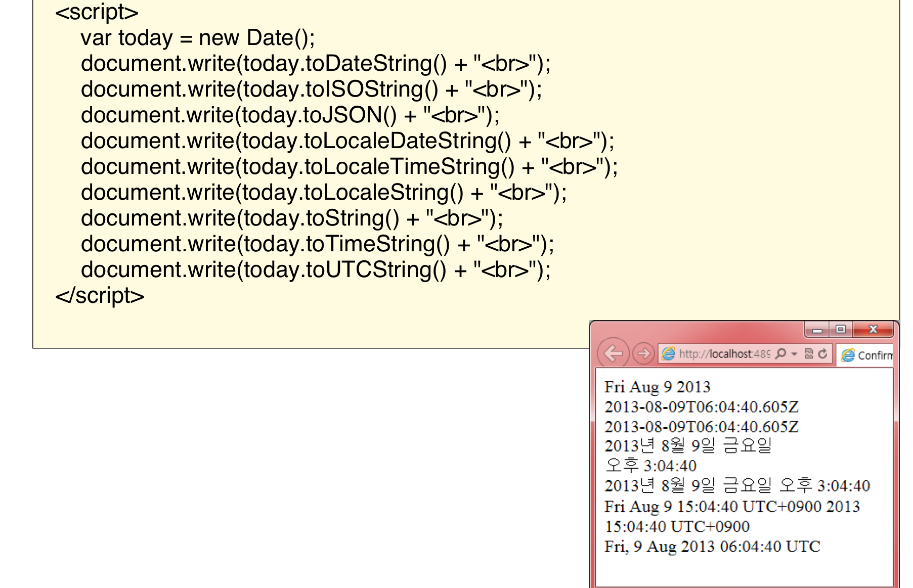Image resolution: width=913 pixels, height=588 pixels.
Task: Click output 'Fri Aug 9 15:04:40 UTC+0900 2013'
Action: [732, 507]
